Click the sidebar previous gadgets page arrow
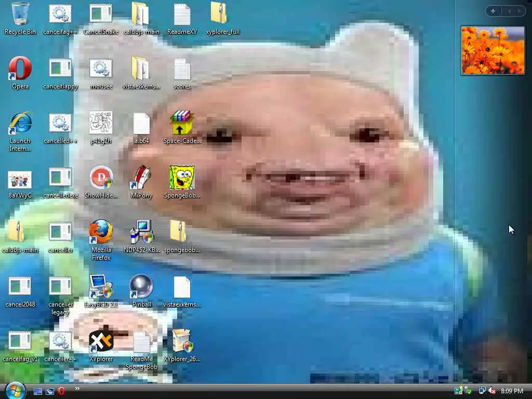 coord(509,11)
